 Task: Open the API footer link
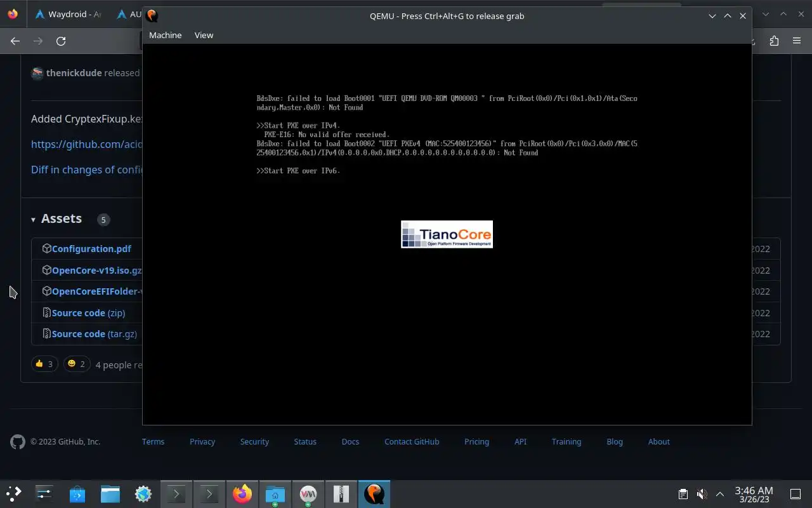tap(520, 441)
